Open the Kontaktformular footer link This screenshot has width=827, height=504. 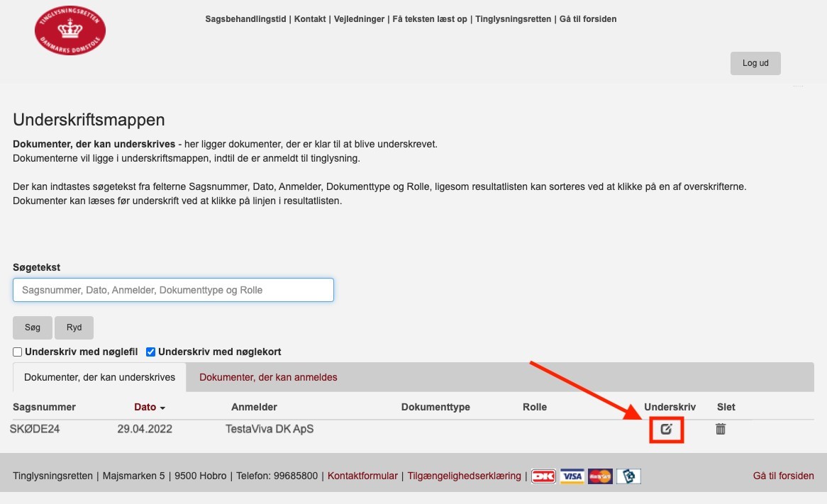click(362, 476)
